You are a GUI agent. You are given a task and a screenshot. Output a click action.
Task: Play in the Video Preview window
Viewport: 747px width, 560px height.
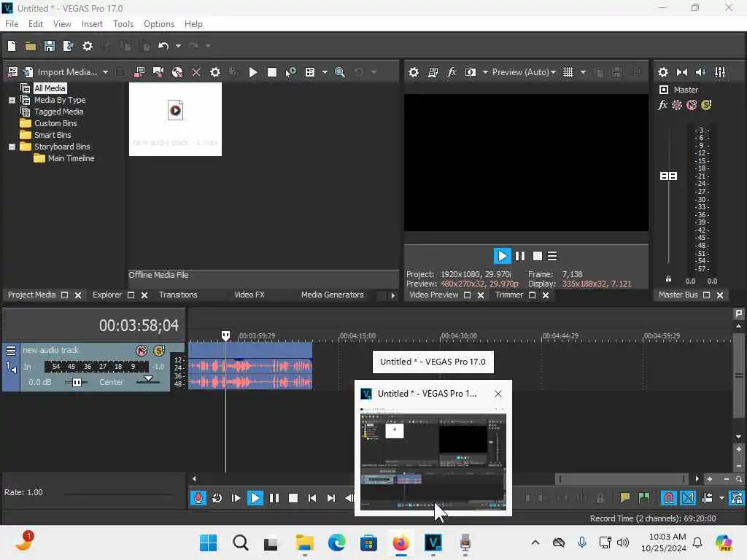pos(502,256)
